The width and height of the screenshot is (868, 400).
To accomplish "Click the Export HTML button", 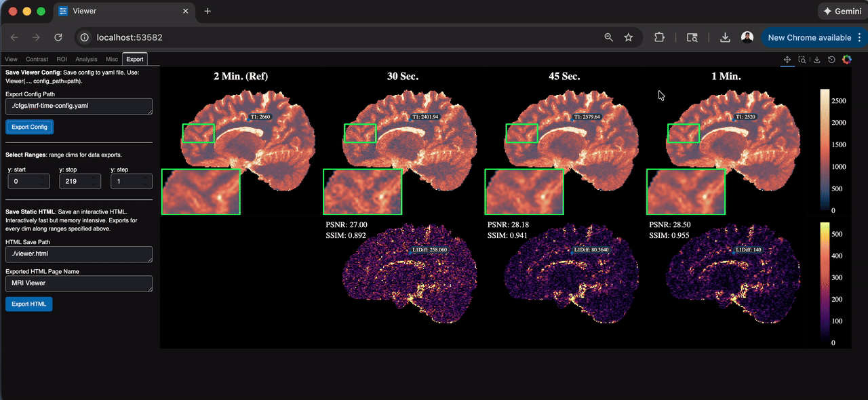I will pos(28,304).
